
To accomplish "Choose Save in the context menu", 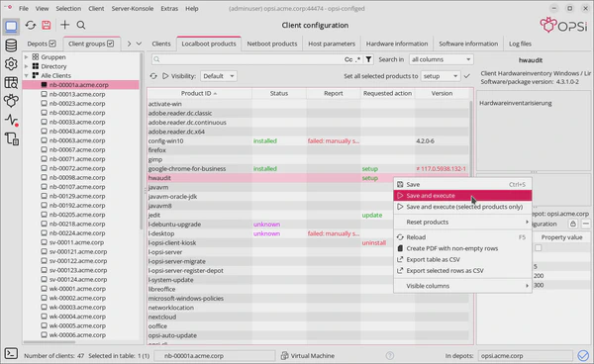I will 462,185.
